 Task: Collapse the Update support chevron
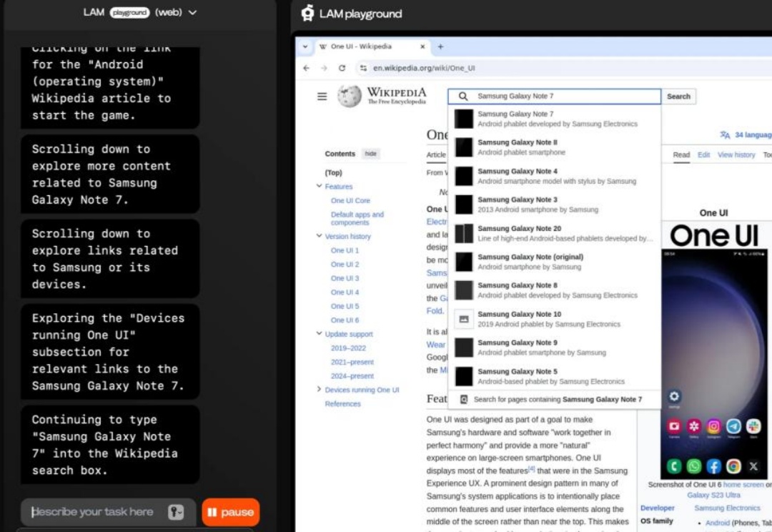[319, 333]
